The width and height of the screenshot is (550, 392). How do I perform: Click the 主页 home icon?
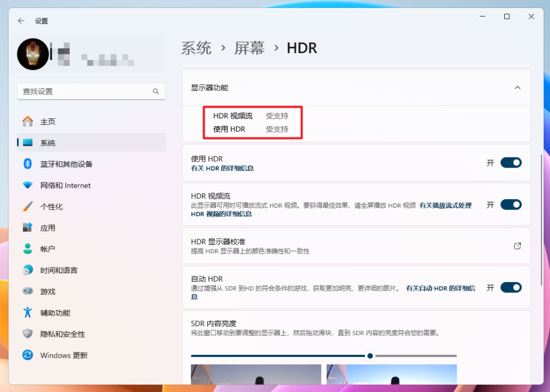(27, 121)
